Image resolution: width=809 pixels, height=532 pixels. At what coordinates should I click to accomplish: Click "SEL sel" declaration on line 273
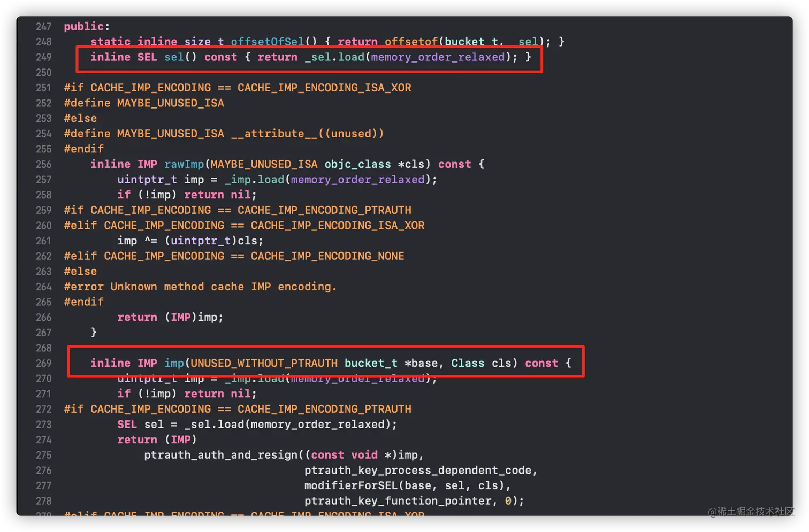140,425
